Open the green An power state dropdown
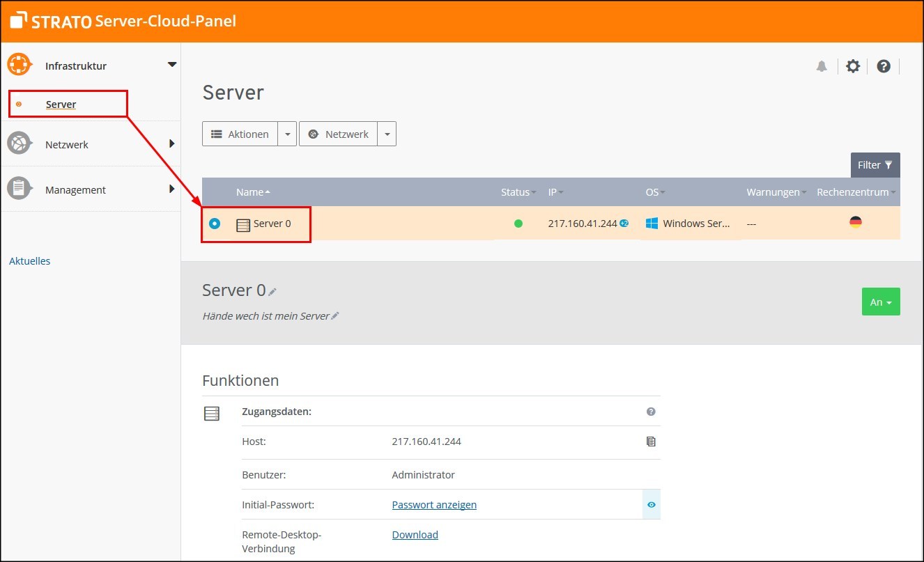 (880, 302)
